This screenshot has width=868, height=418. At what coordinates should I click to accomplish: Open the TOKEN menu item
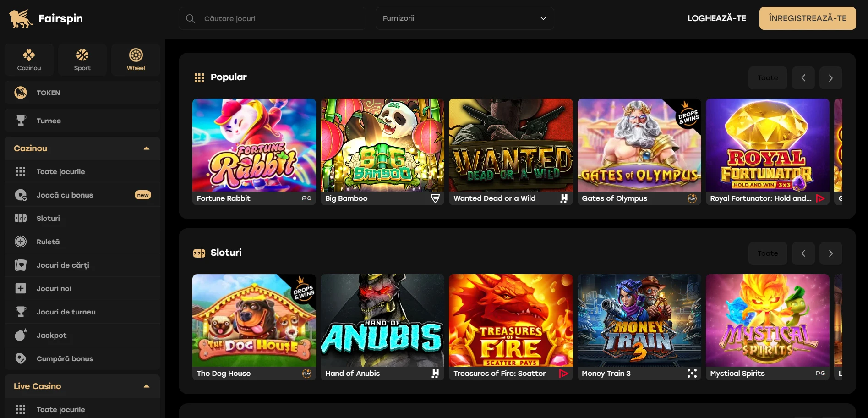pyautogui.click(x=82, y=93)
